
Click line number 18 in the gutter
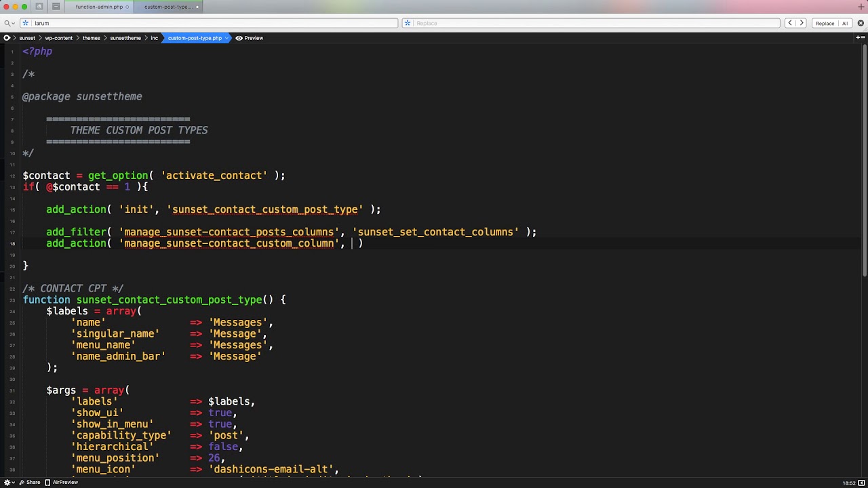[x=12, y=243]
